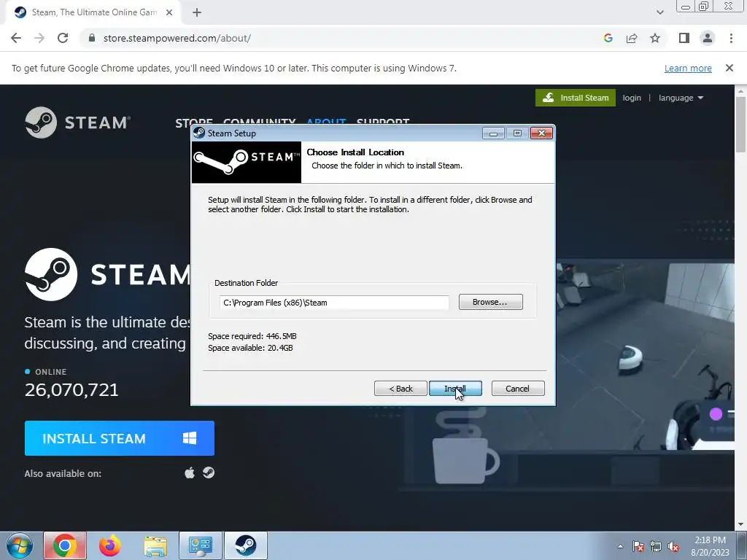Click the taskbar clock
Viewport: 747px width, 560px height.
point(710,546)
